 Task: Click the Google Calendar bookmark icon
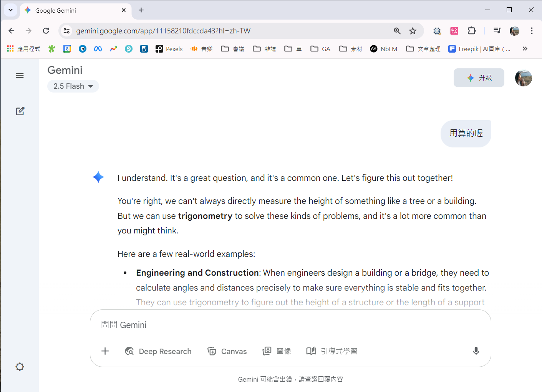pyautogui.click(x=67, y=49)
